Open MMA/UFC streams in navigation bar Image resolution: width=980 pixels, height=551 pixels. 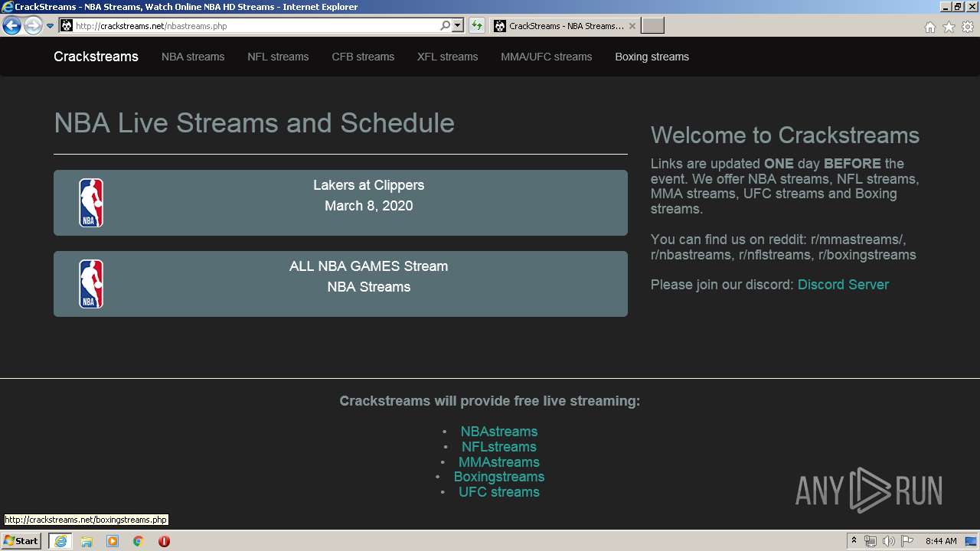(547, 57)
